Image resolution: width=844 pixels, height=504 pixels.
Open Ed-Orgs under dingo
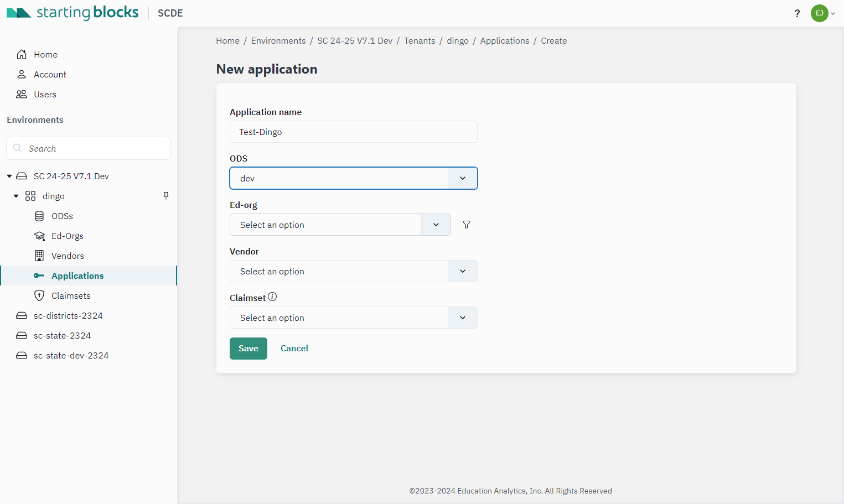coord(68,236)
